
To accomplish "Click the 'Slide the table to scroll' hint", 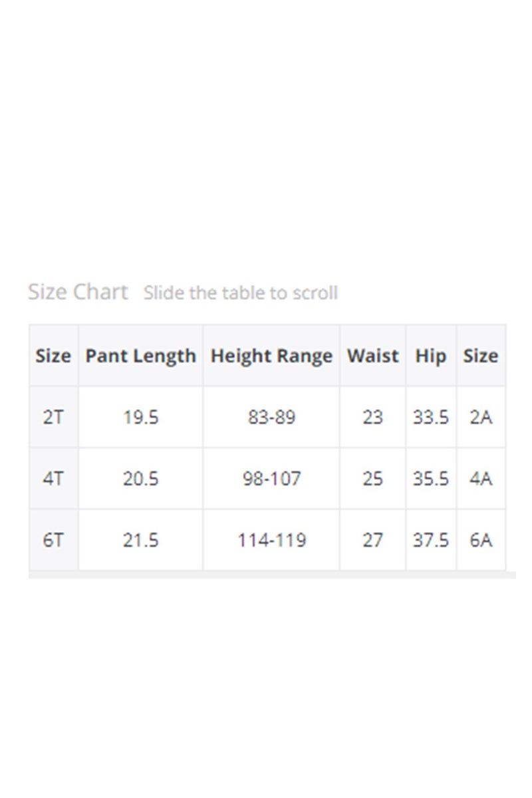I will 241,293.
